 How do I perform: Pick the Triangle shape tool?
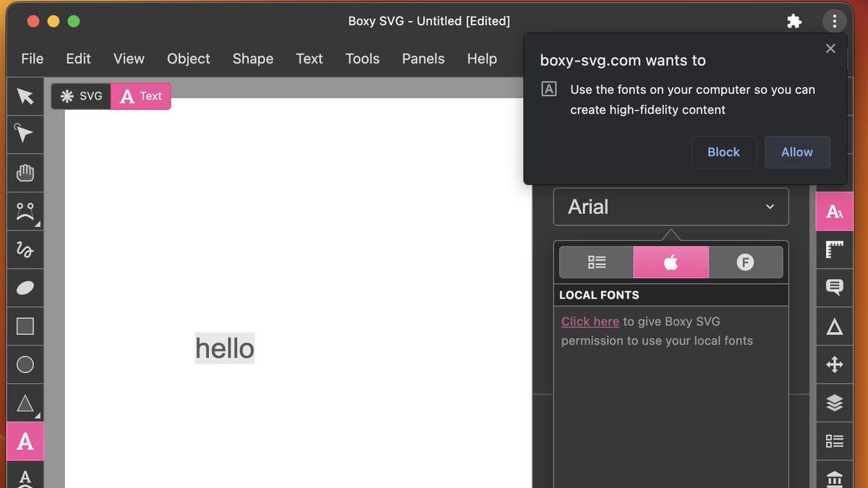[25, 403]
